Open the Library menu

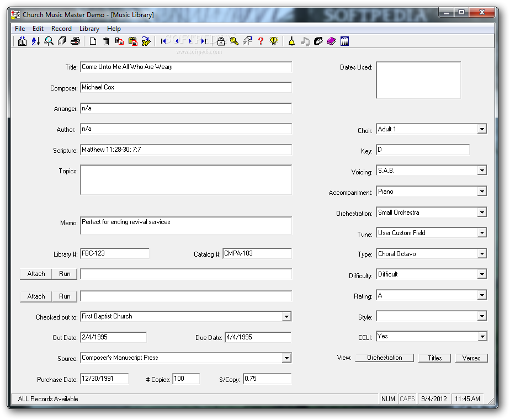pyautogui.click(x=89, y=29)
